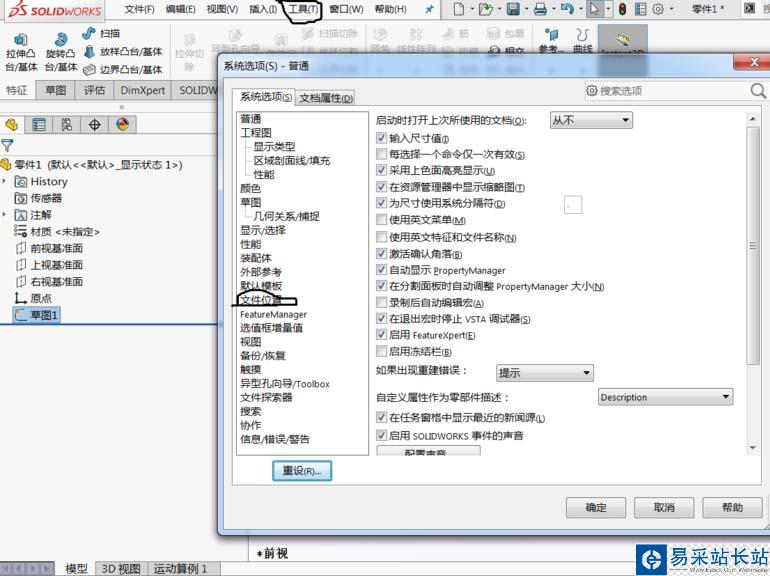Enable 每选择一个命令仅一次有效 checkbox
Image resolution: width=770 pixels, height=576 pixels.
coord(381,154)
